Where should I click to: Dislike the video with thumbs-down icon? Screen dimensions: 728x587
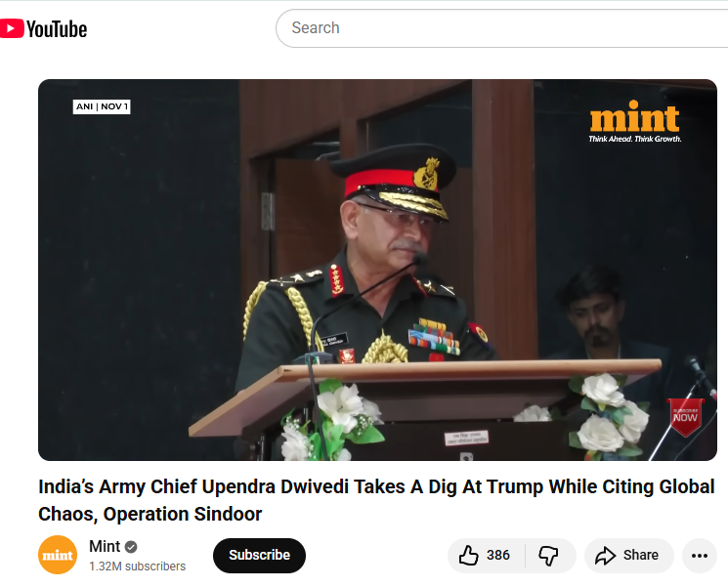tap(548, 555)
